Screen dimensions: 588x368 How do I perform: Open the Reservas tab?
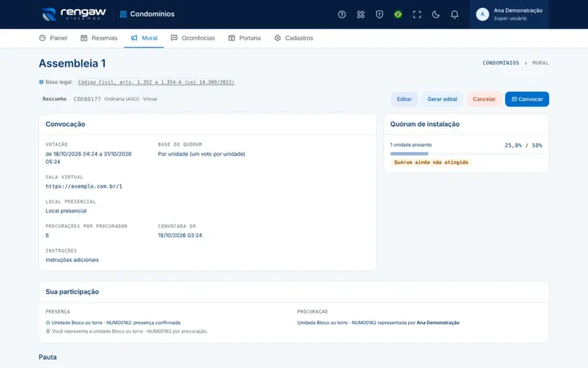[99, 38]
